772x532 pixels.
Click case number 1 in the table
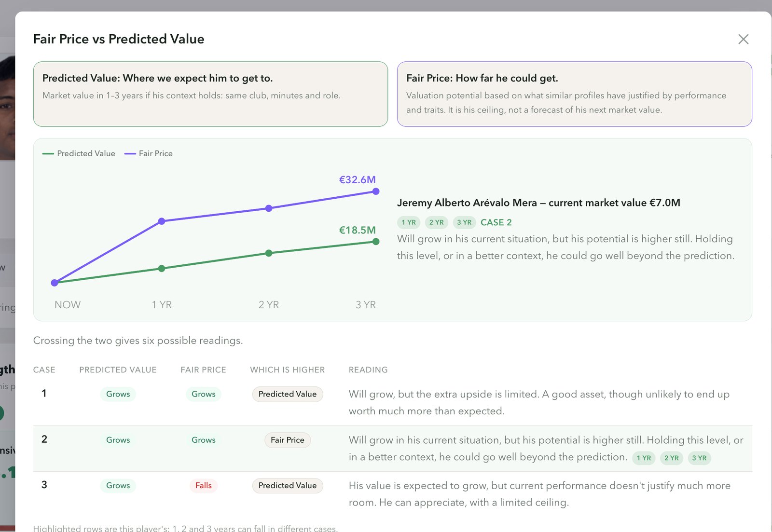[x=44, y=394]
